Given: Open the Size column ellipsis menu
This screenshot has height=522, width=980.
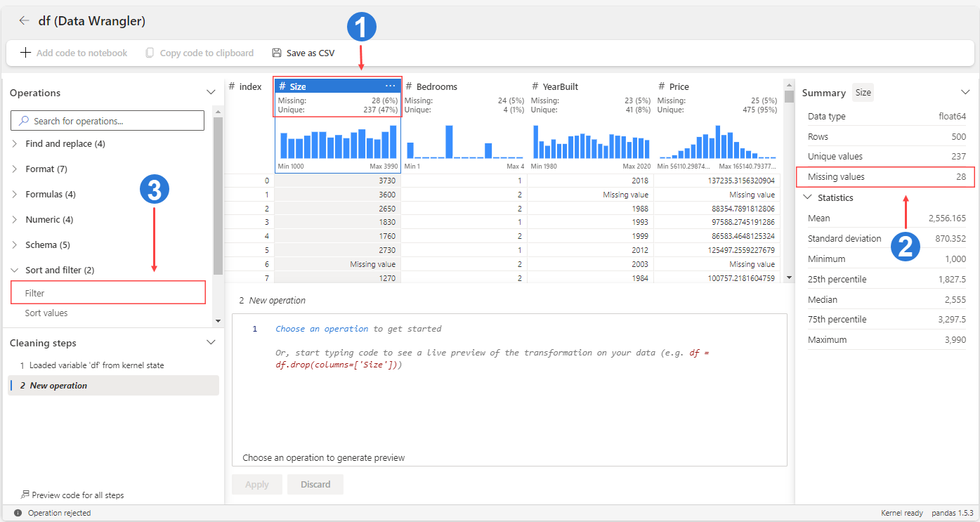Looking at the screenshot, I should 391,86.
